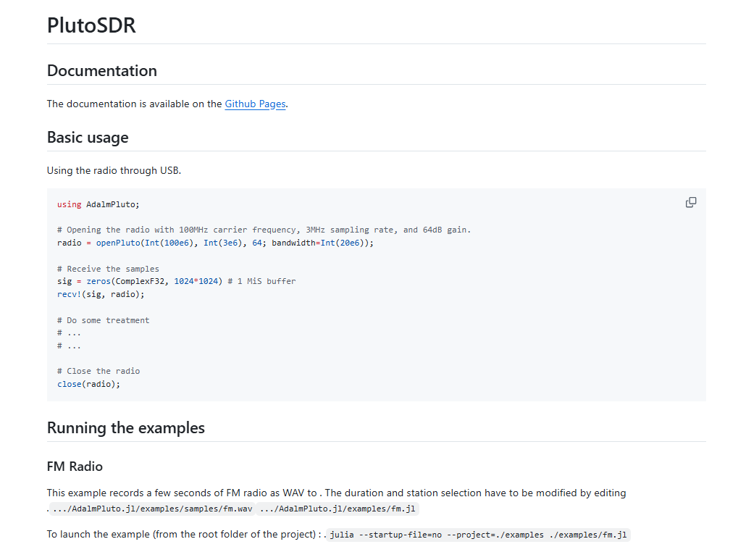Click the Basic usage section heading
This screenshot has height=560, width=746.
[88, 137]
